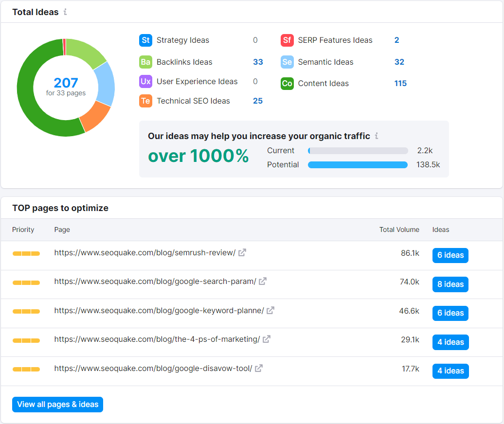Click the SERP Features Ideas 'Sf' icon
The width and height of the screenshot is (504, 424).
click(287, 40)
